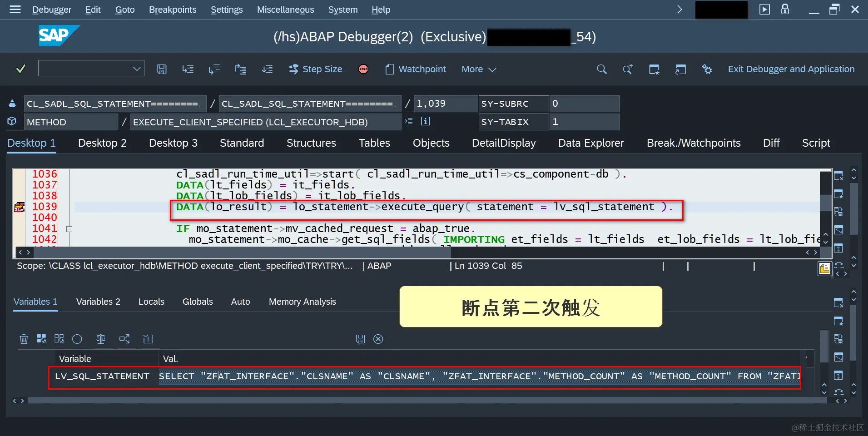This screenshot has width=868, height=436.
Task: Click the yellow layout icon beside status line
Action: [824, 268]
